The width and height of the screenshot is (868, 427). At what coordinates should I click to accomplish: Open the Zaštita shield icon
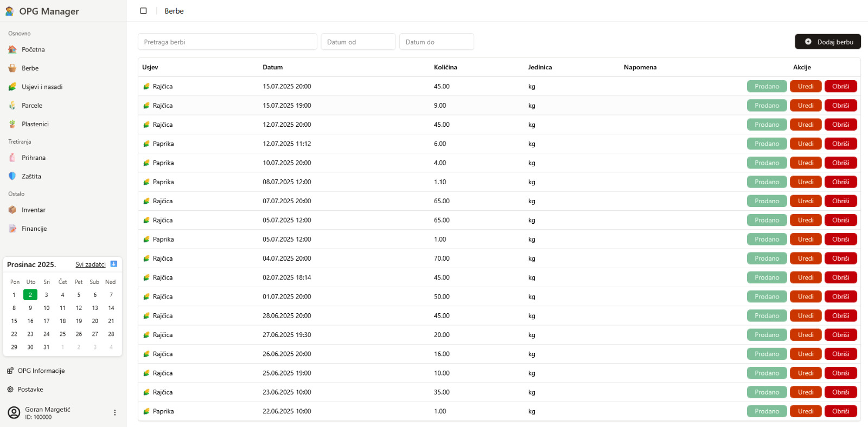pyautogui.click(x=12, y=176)
